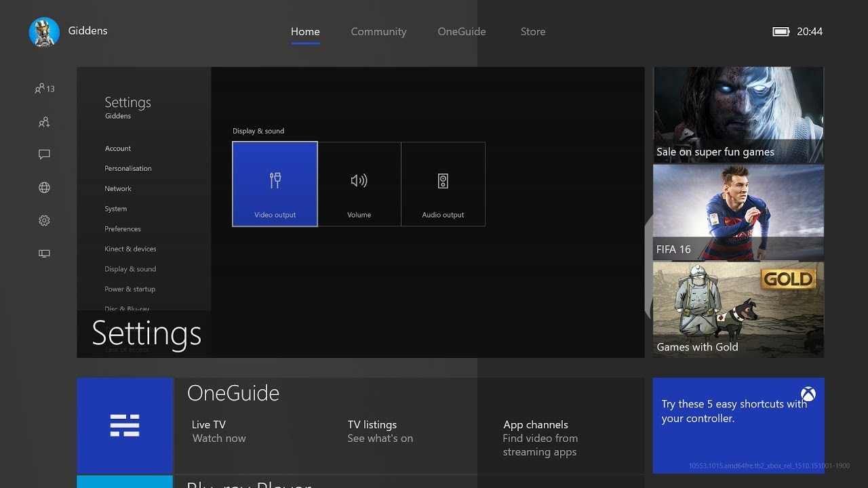The width and height of the screenshot is (868, 488).
Task: Select Account in Settings list
Action: click(x=118, y=148)
